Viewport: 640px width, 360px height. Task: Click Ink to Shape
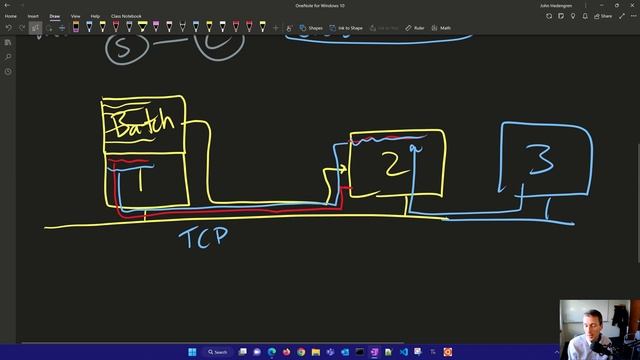coord(346,28)
